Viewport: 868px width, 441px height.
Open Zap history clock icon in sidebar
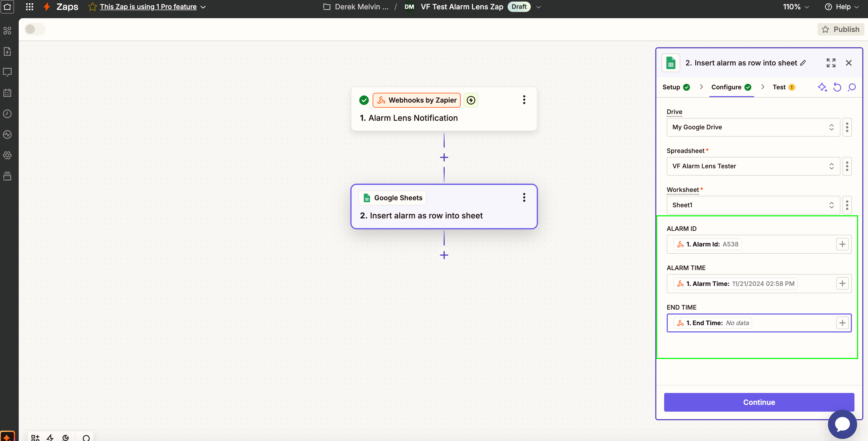[8, 114]
